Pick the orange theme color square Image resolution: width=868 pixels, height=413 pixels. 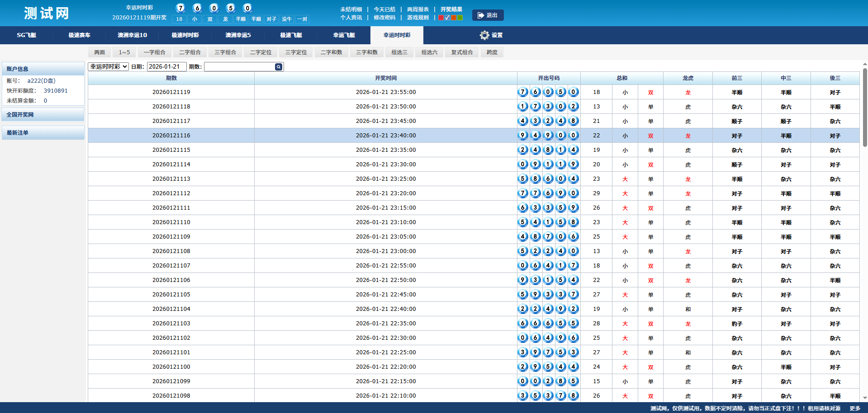pos(454,18)
